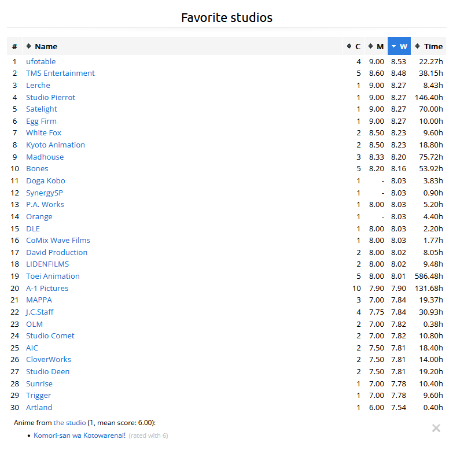The width and height of the screenshot is (475, 476).
Task: Open the Toei Animation entry
Action: (53, 276)
